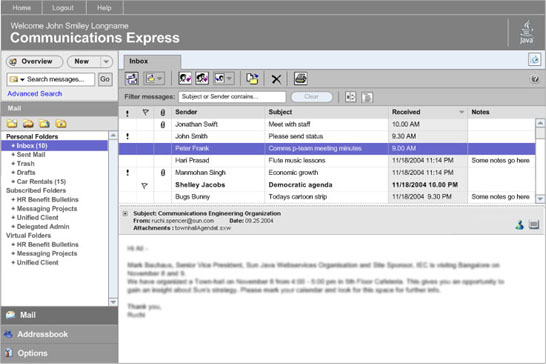This screenshot has height=364, width=546.
Task: Click the page icon right of Clear button
Action: coord(367,97)
